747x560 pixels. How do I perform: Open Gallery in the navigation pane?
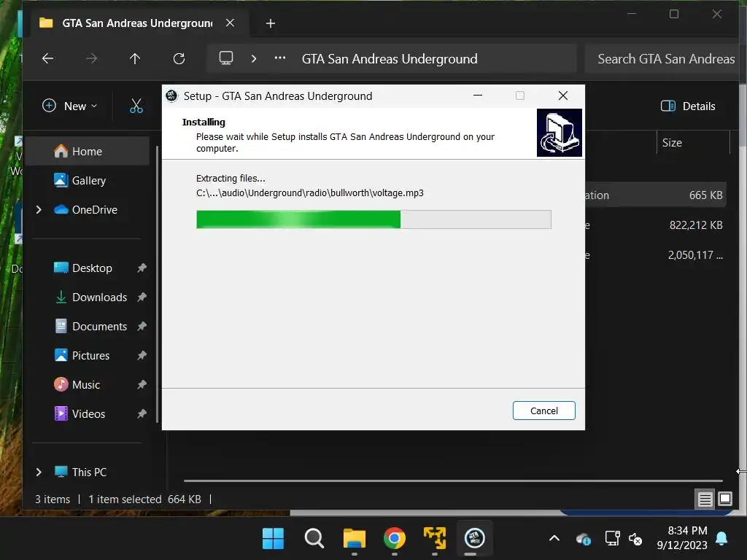click(x=88, y=181)
